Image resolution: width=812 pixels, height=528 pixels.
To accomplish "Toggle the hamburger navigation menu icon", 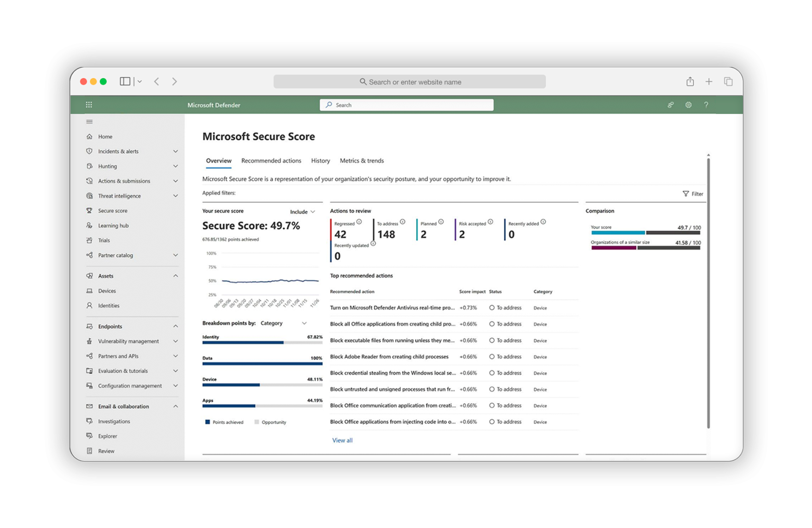I will point(89,122).
